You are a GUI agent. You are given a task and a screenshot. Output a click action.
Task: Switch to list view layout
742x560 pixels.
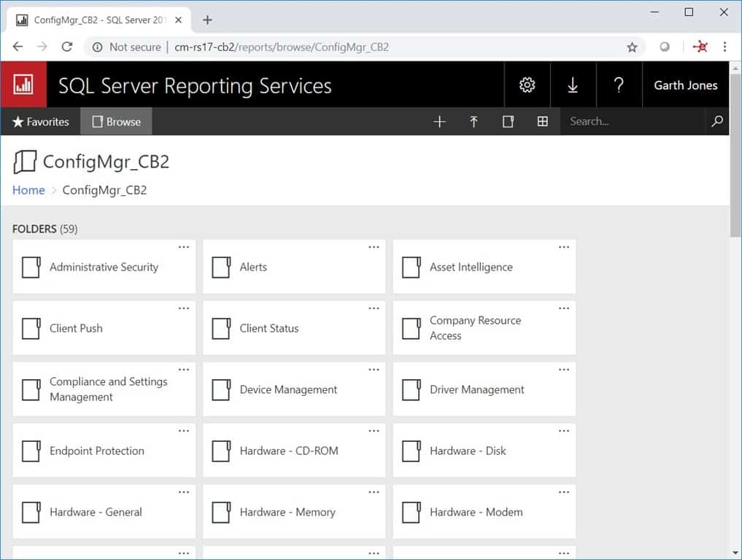point(508,121)
